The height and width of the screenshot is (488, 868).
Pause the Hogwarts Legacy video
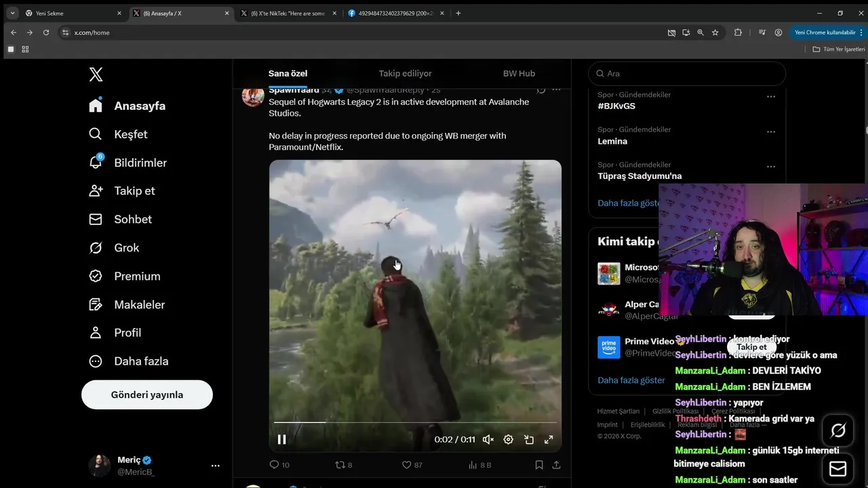[x=282, y=440]
